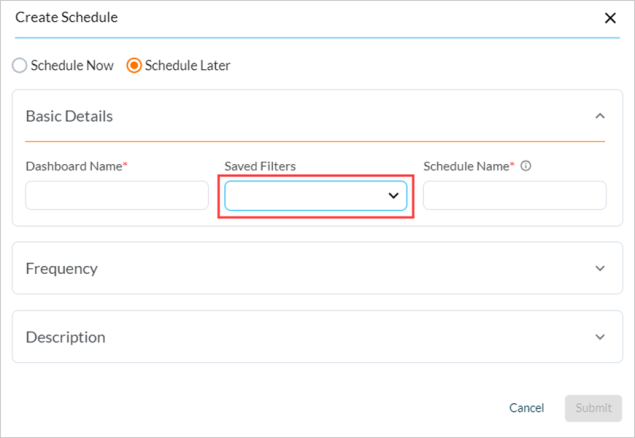Select the Schedule Now radio button
The height and width of the screenshot is (438, 635).
(x=20, y=66)
